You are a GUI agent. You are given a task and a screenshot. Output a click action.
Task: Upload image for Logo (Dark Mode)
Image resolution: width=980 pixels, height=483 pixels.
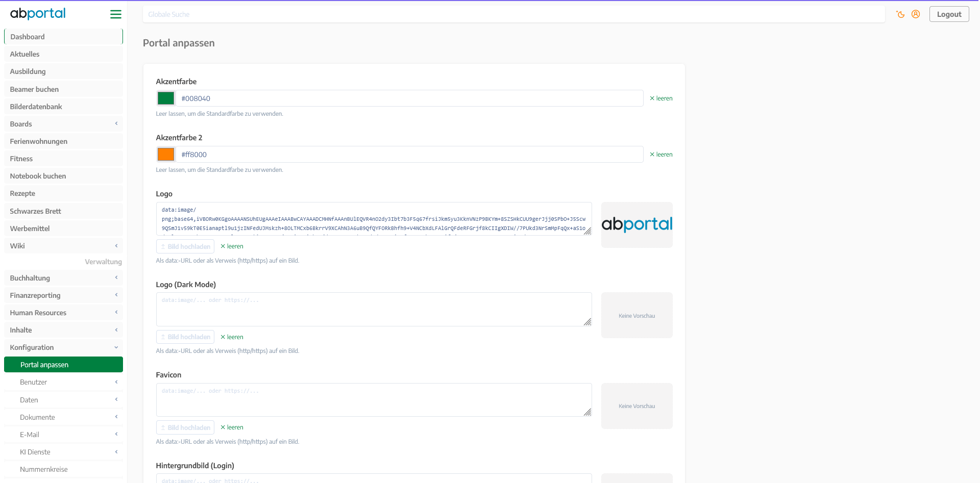(185, 337)
